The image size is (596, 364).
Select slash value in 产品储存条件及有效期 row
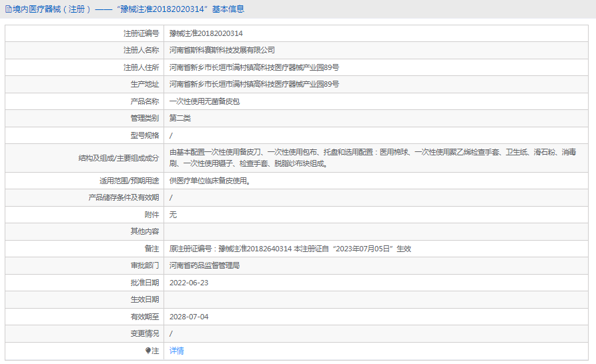tap(171, 198)
